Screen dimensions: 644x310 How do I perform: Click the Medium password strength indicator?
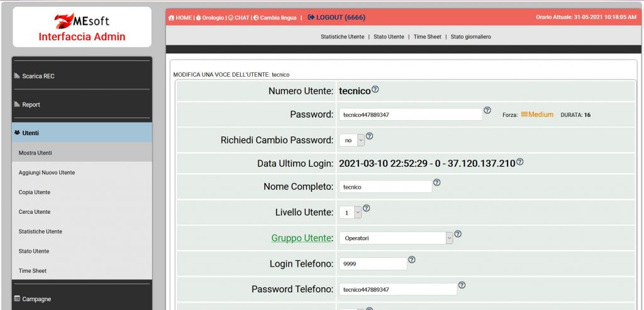537,114
